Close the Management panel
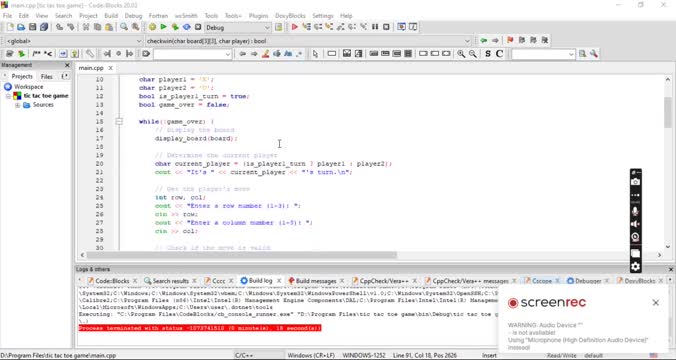Screen dimensions: 676x360 67,65
